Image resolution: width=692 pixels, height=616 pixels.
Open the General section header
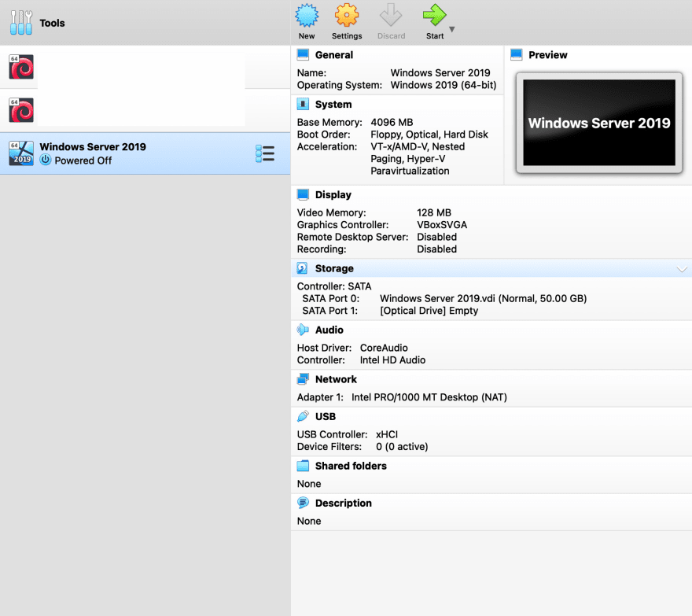tap(333, 55)
